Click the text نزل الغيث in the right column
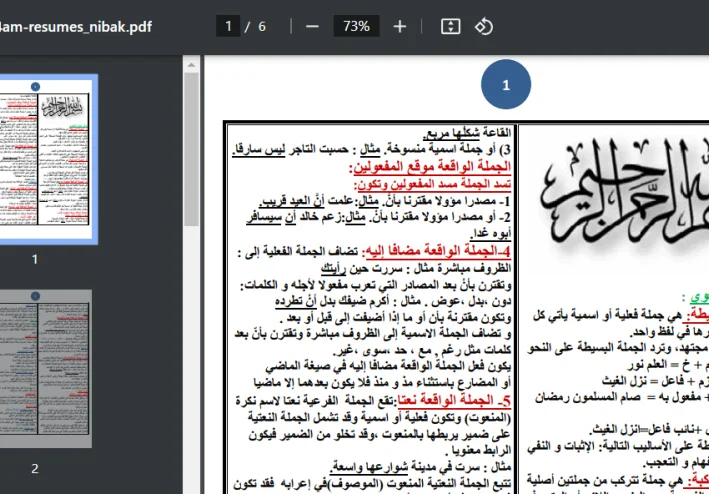 point(622,381)
